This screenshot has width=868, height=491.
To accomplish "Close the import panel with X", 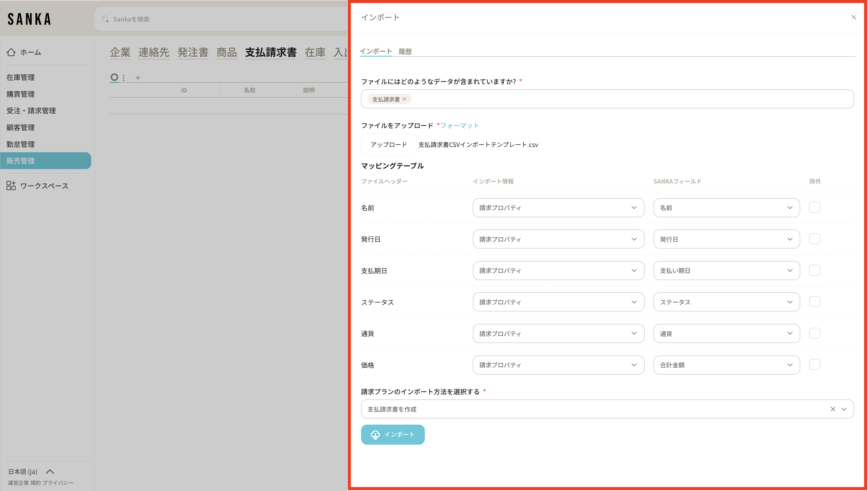I will tap(854, 17).
